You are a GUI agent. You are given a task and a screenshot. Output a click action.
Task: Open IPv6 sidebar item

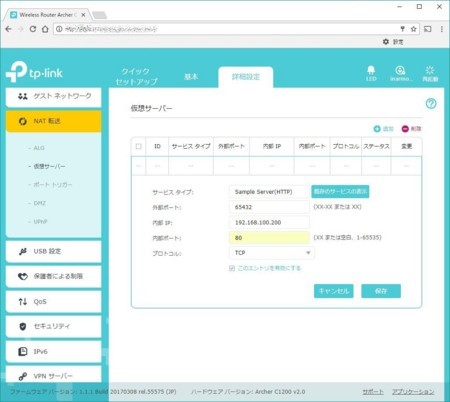pyautogui.click(x=53, y=351)
